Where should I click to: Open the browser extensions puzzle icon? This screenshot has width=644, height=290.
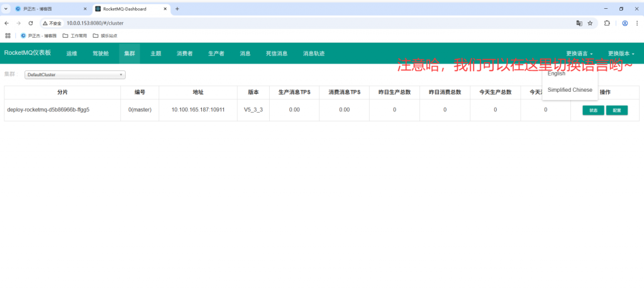(607, 23)
